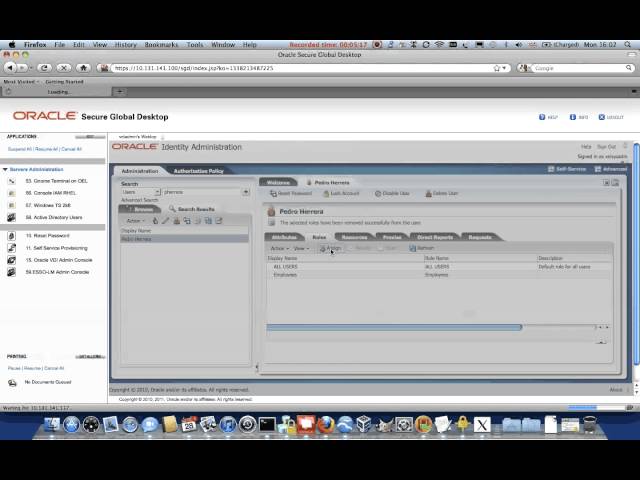Open the Welcome tab
The height and width of the screenshot is (480, 640).
click(x=278, y=182)
